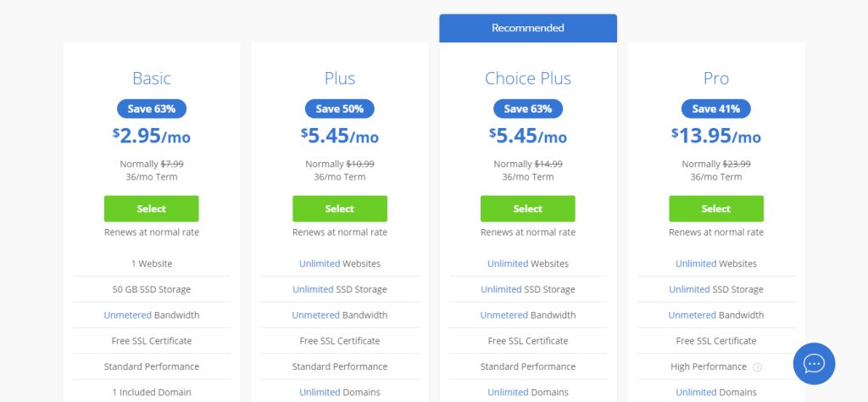Open the live chat bubble icon
This screenshot has width=868, height=402.
(x=814, y=364)
